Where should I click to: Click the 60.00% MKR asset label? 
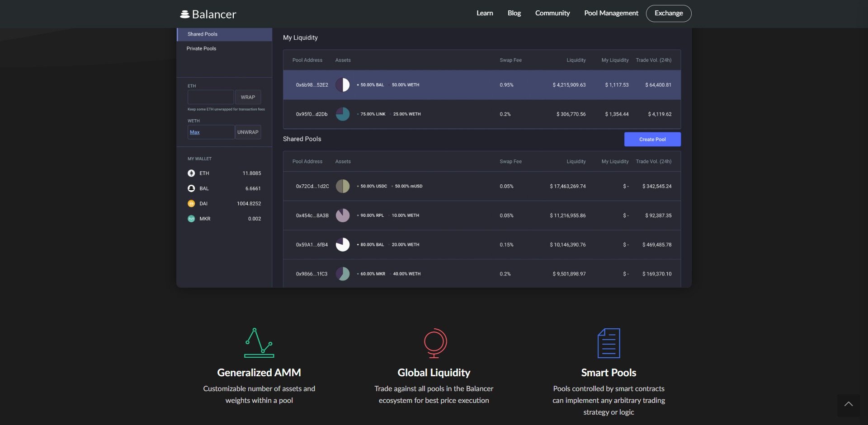coord(373,274)
